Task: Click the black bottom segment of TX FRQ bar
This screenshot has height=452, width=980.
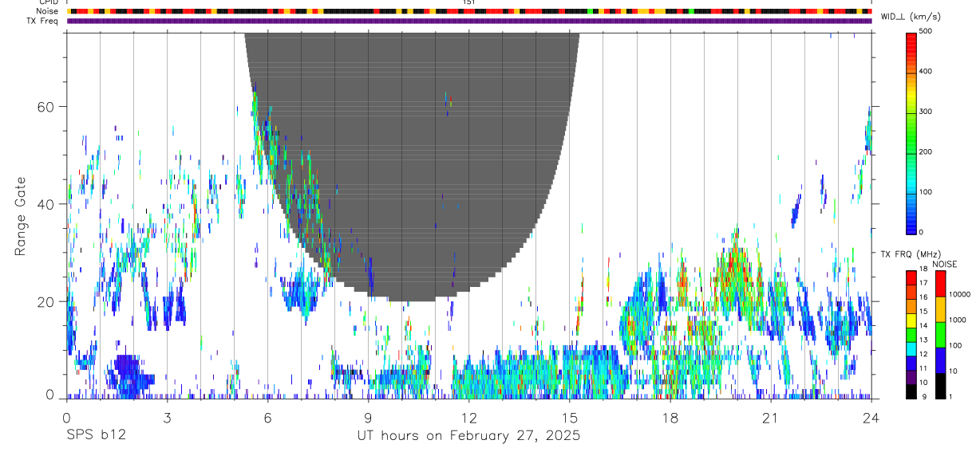Action: point(911,391)
